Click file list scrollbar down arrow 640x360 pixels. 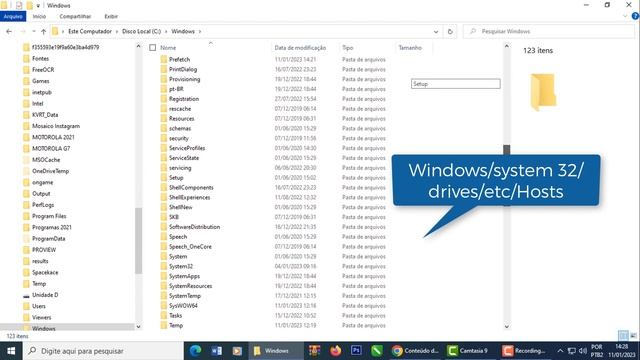(507, 326)
